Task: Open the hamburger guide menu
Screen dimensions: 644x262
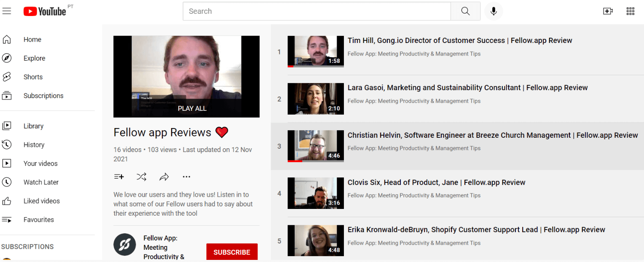Action: (7, 11)
